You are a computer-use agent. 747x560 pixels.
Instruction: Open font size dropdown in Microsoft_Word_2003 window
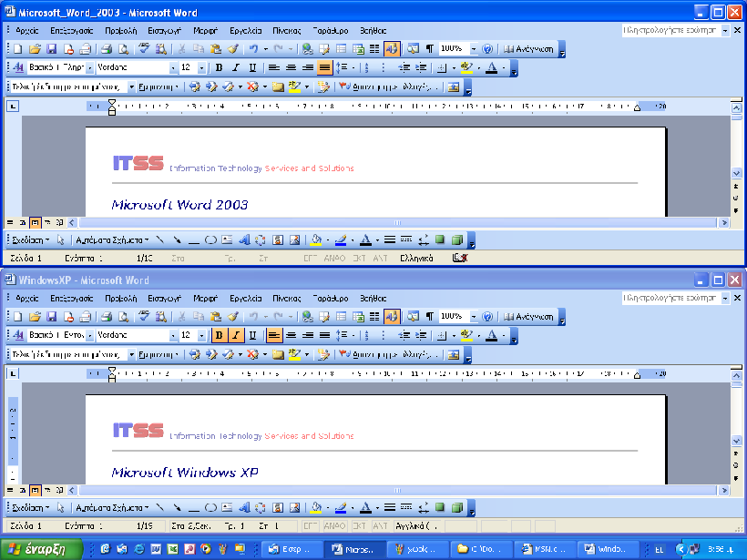pyautogui.click(x=202, y=67)
